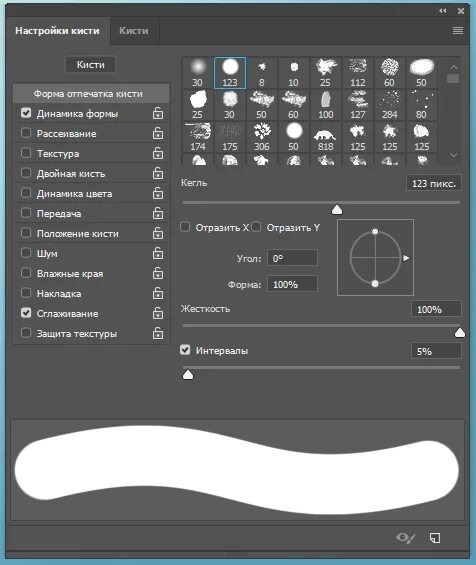Screen dimensions: 476x565
Task: Enable the Динамика цвета checkbox
Action: click(26, 193)
